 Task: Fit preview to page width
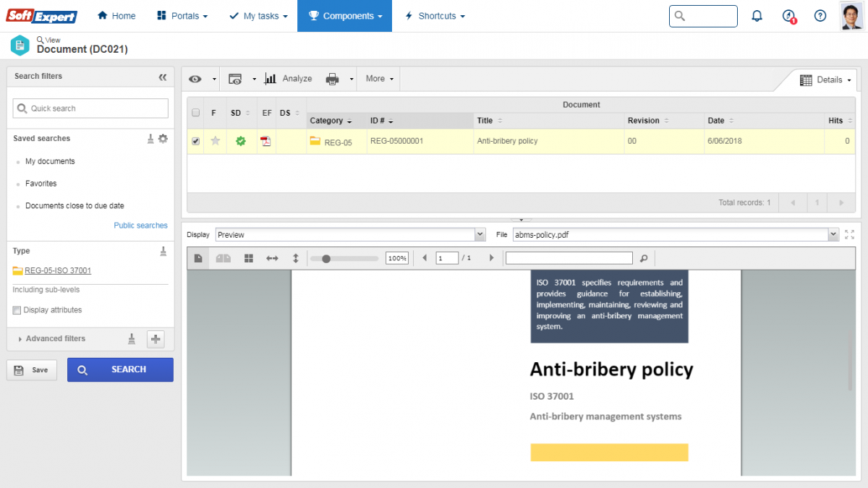tap(271, 257)
